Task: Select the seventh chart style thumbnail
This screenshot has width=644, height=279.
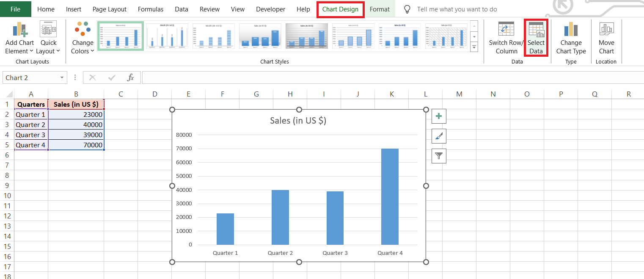Action: pyautogui.click(x=400, y=36)
